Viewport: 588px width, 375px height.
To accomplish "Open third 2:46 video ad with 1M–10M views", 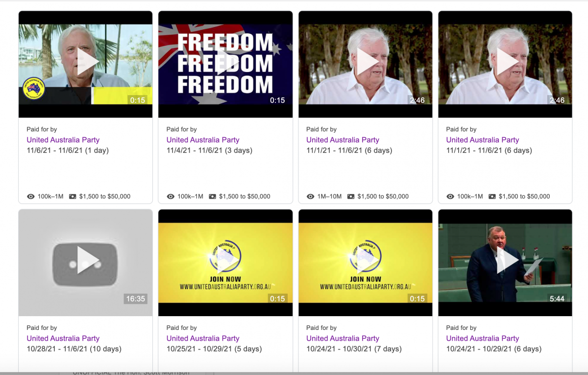I will pyautogui.click(x=366, y=64).
